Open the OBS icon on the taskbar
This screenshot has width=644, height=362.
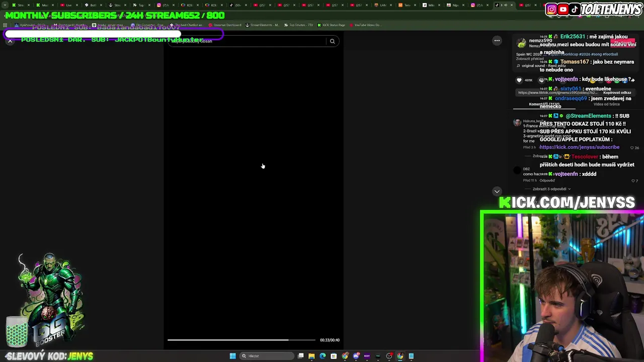click(389, 356)
